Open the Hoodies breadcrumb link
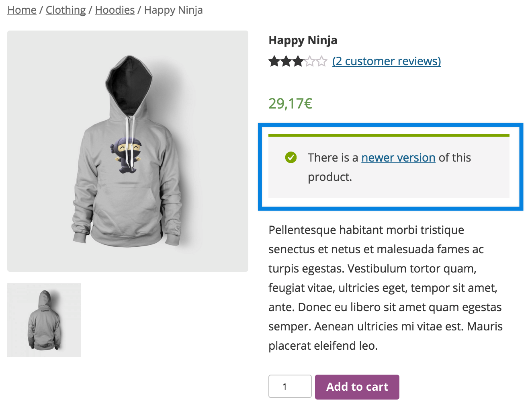532x410 pixels. pos(115,10)
